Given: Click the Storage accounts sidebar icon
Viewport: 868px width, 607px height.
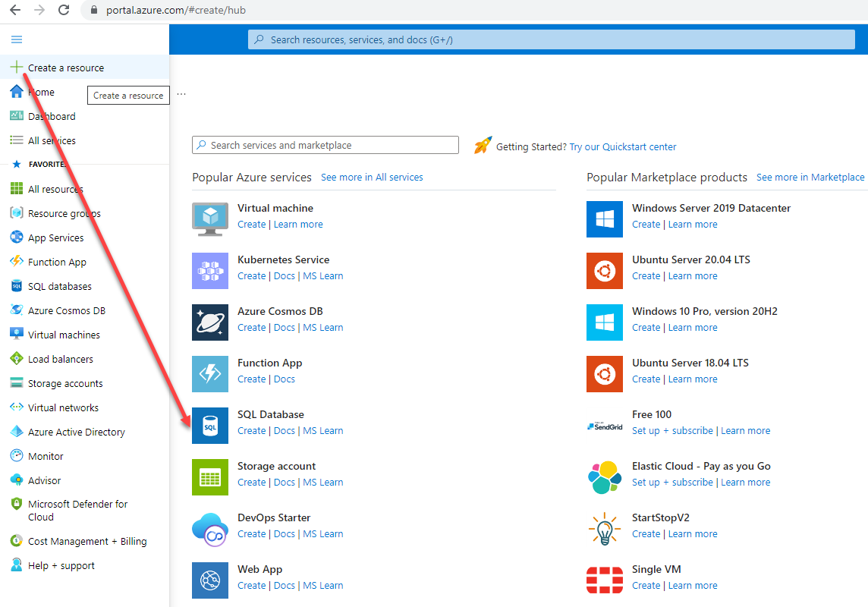Looking at the screenshot, I should click(x=17, y=383).
